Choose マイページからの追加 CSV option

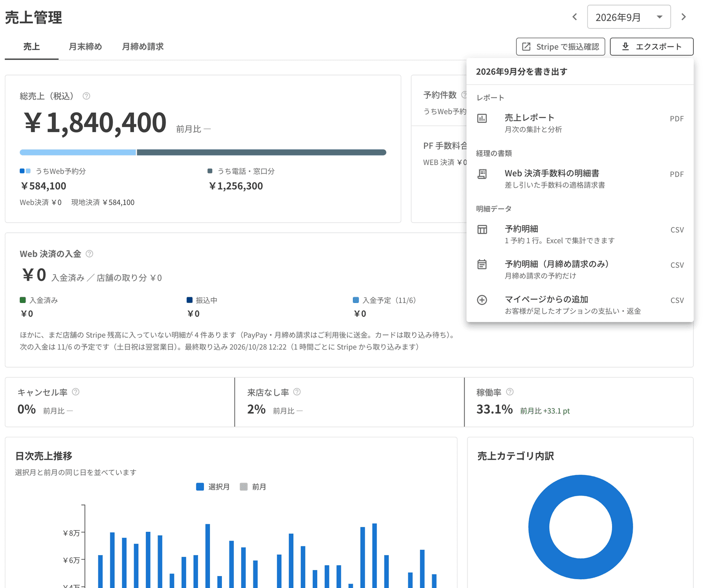(580, 305)
